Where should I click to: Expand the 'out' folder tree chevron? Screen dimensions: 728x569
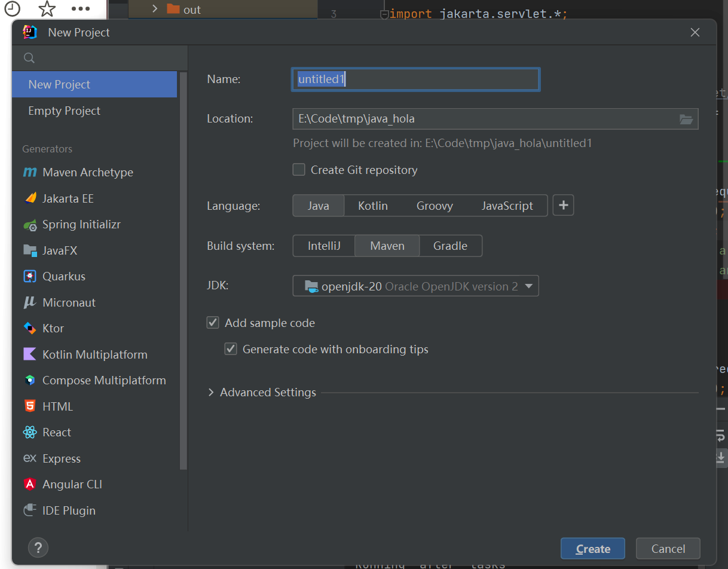pyautogui.click(x=154, y=9)
